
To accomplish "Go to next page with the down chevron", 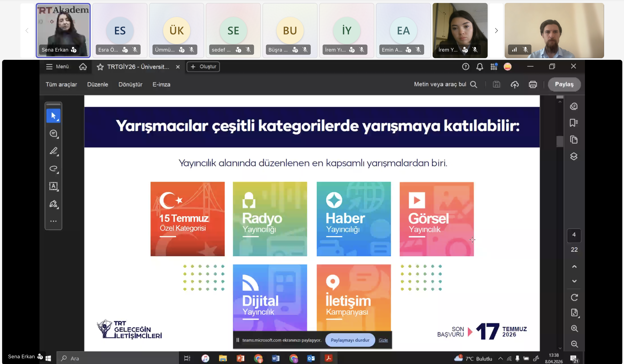I will click(x=574, y=281).
